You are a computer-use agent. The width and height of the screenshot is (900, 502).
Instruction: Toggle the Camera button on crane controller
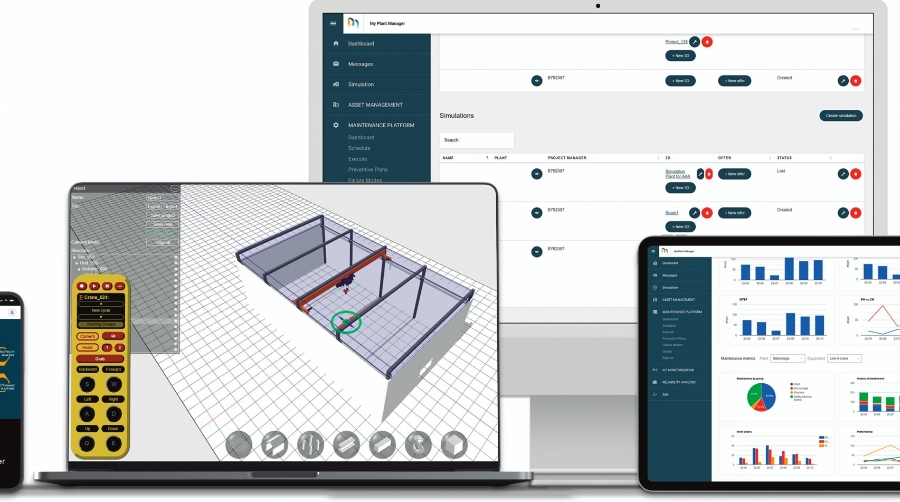[x=89, y=335]
